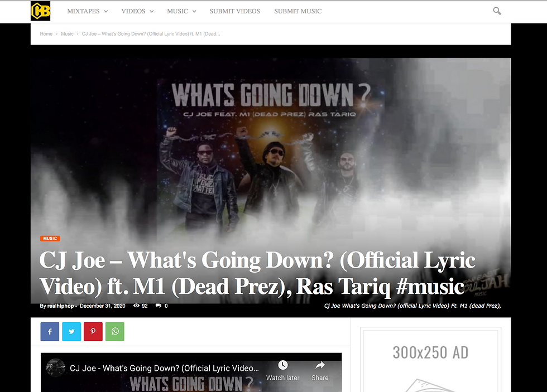The height and width of the screenshot is (392, 547).
Task: Share post on Facebook
Action: (x=50, y=331)
